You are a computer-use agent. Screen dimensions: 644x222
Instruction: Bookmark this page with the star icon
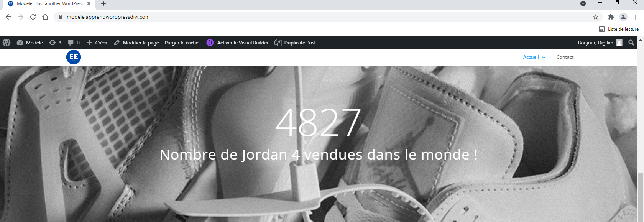tap(596, 17)
